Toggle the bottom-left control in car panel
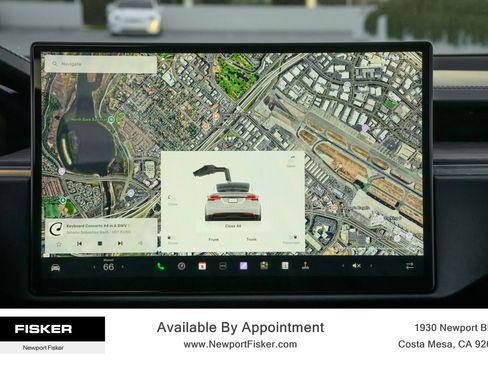This screenshot has width=488, height=366. click(x=172, y=240)
